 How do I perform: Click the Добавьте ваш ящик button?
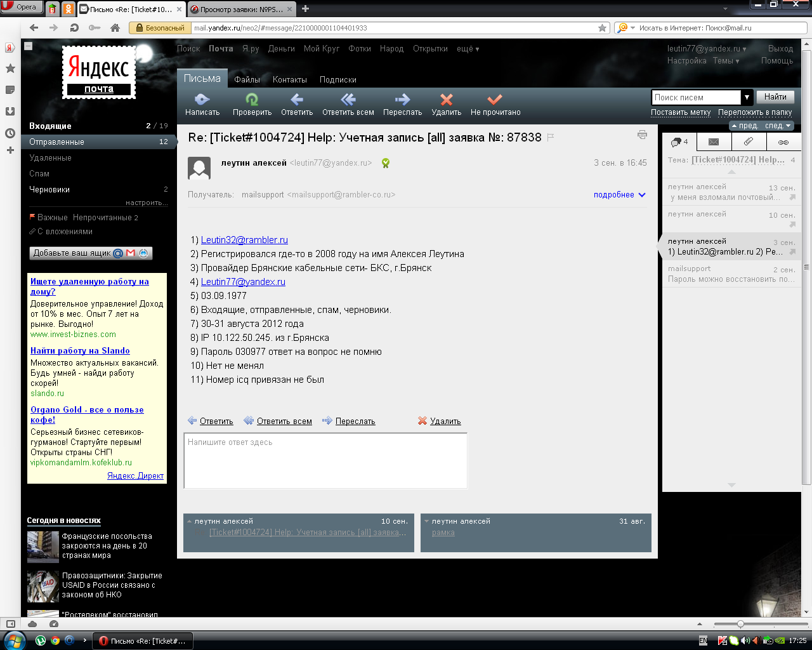click(91, 253)
